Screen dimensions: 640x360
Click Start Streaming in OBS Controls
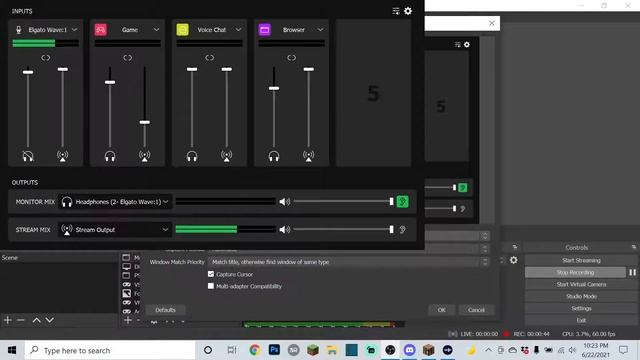coord(581,260)
